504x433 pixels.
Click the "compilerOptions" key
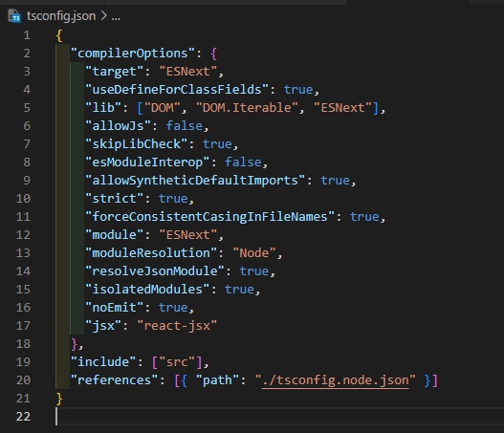click(x=132, y=54)
